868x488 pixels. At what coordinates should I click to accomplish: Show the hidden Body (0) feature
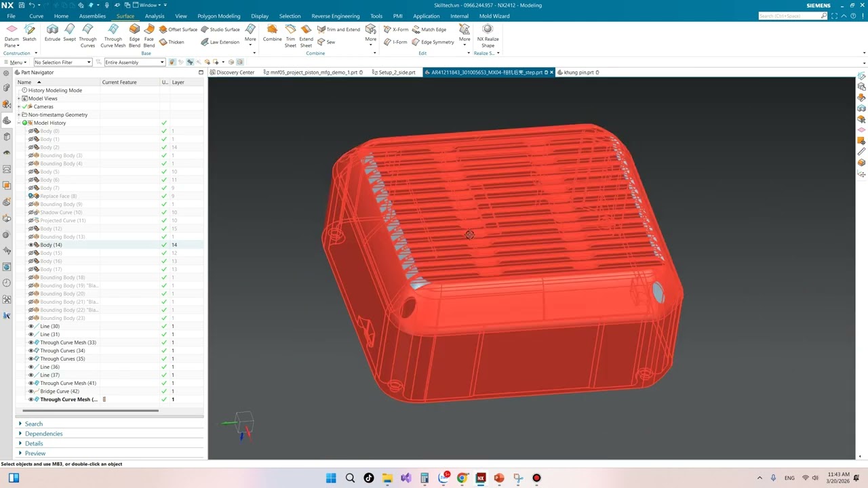31,131
